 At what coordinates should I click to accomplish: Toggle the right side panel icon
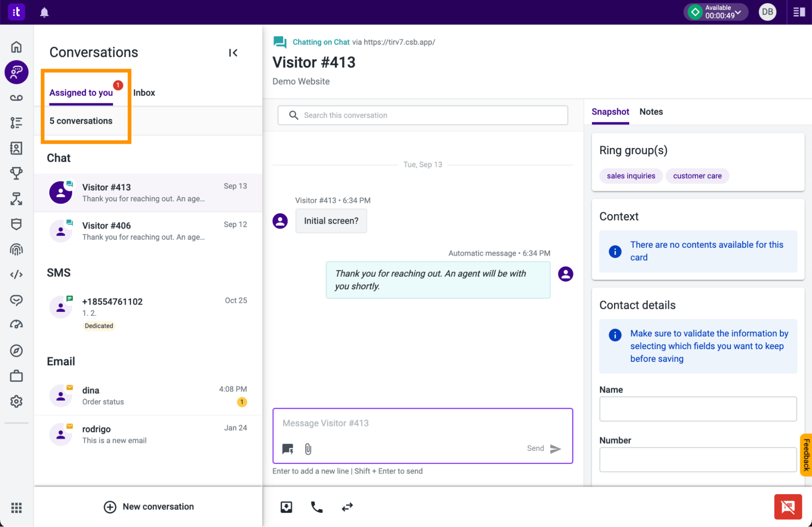[799, 12]
